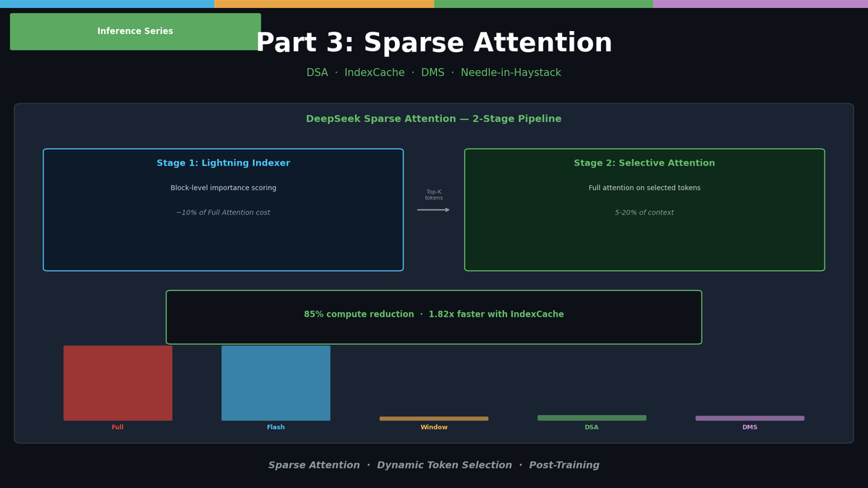868x488 pixels.
Task: Enable the 85% compute reduction highlight box
Action: pos(434,317)
